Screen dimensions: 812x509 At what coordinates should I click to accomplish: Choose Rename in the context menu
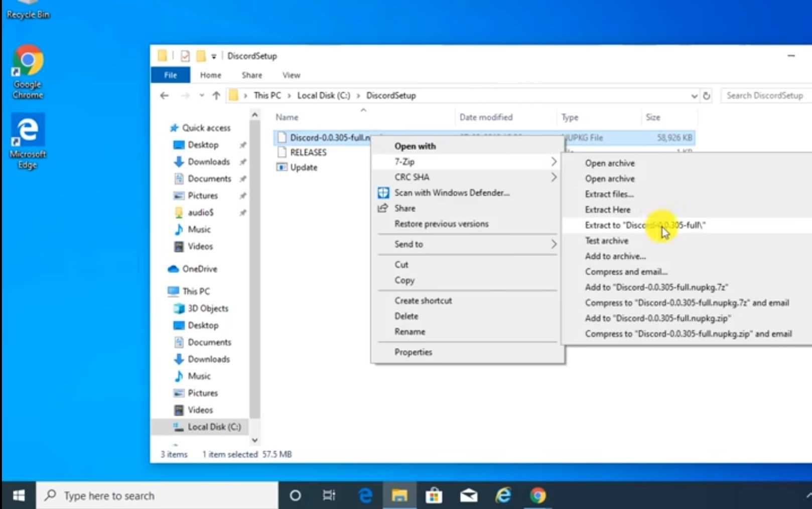[467, 331]
